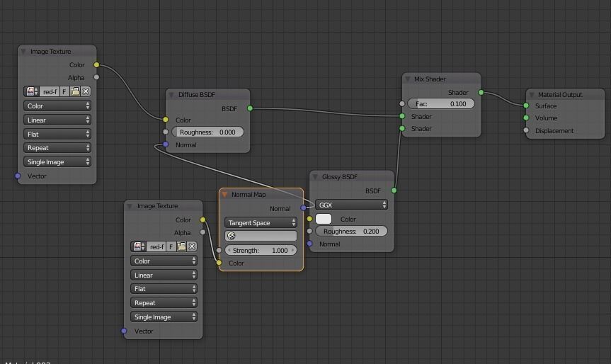
Task: Browse image icon in top Image Texture node
Action: (32, 91)
